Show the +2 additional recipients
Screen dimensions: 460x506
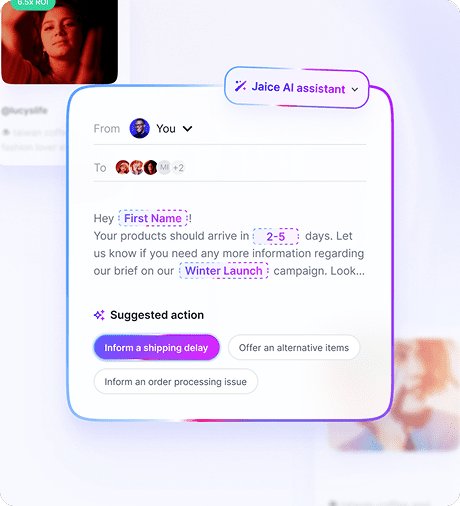pyautogui.click(x=178, y=167)
